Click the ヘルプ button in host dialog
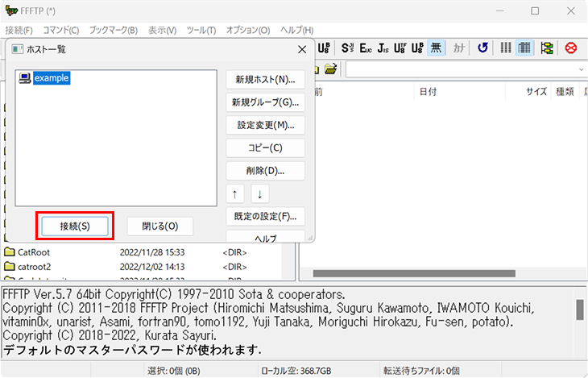 click(x=266, y=236)
